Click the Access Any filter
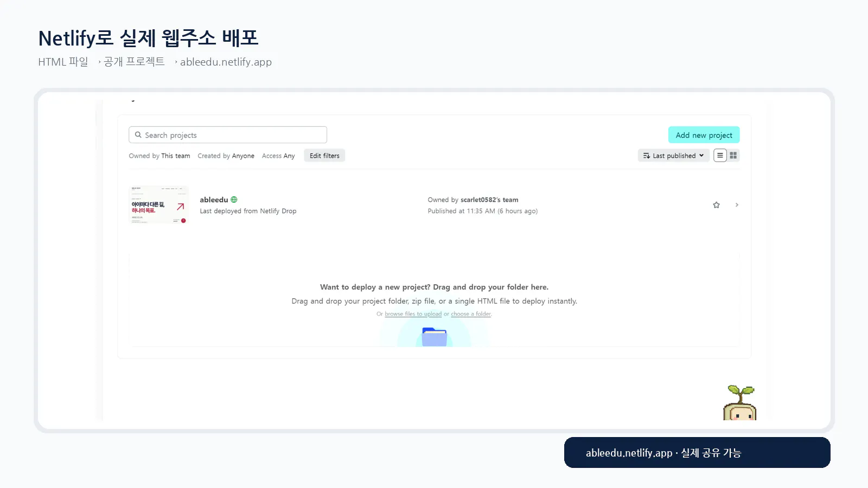 tap(278, 156)
